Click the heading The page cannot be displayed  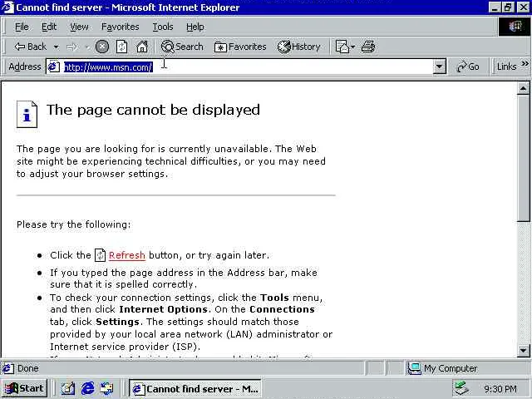tap(153, 111)
